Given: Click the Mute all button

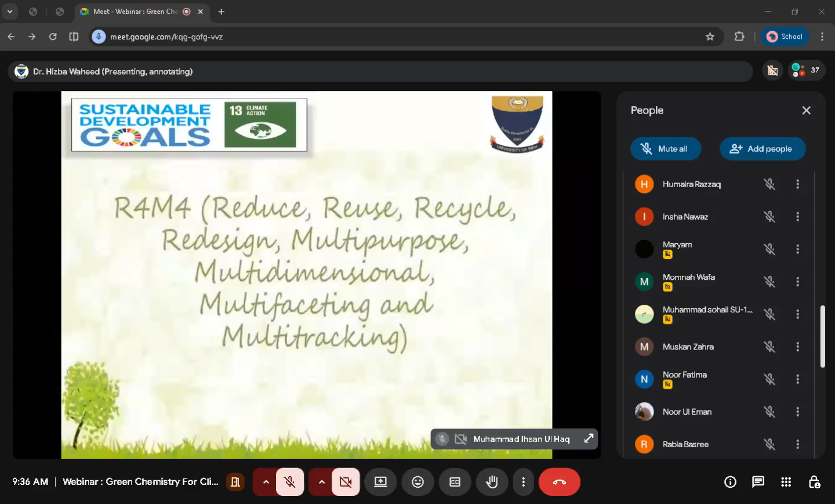Looking at the screenshot, I should pos(665,149).
